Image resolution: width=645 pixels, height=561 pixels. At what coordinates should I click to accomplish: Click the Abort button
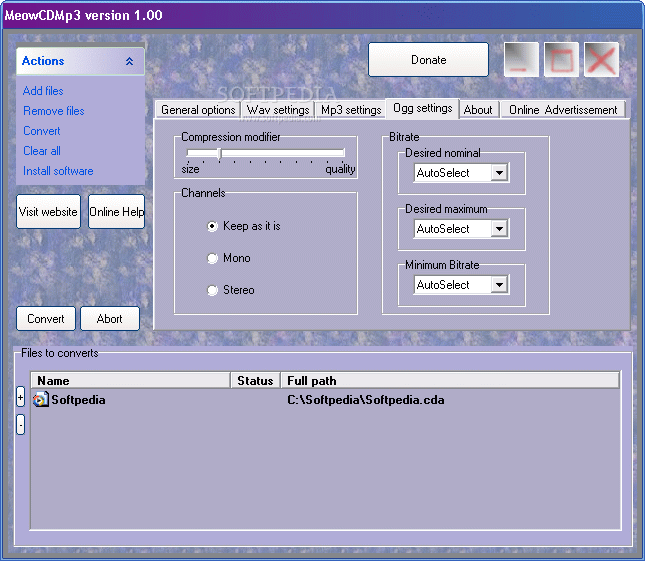[109, 318]
